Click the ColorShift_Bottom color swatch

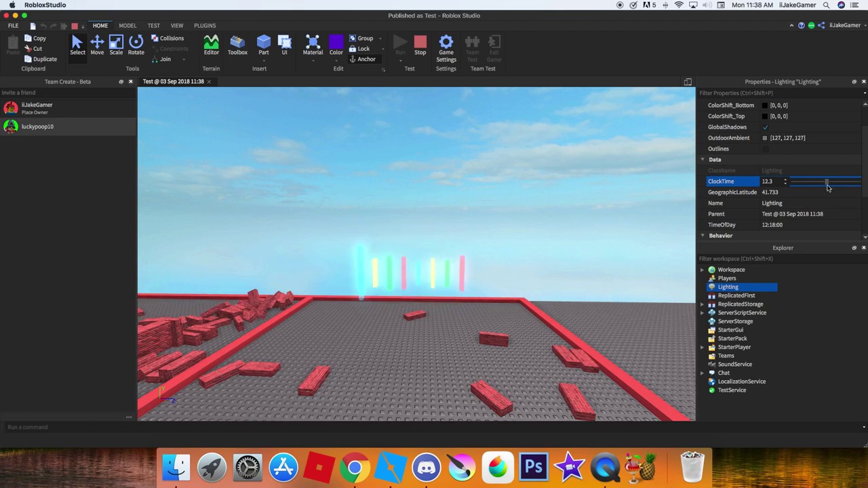pyautogui.click(x=765, y=106)
